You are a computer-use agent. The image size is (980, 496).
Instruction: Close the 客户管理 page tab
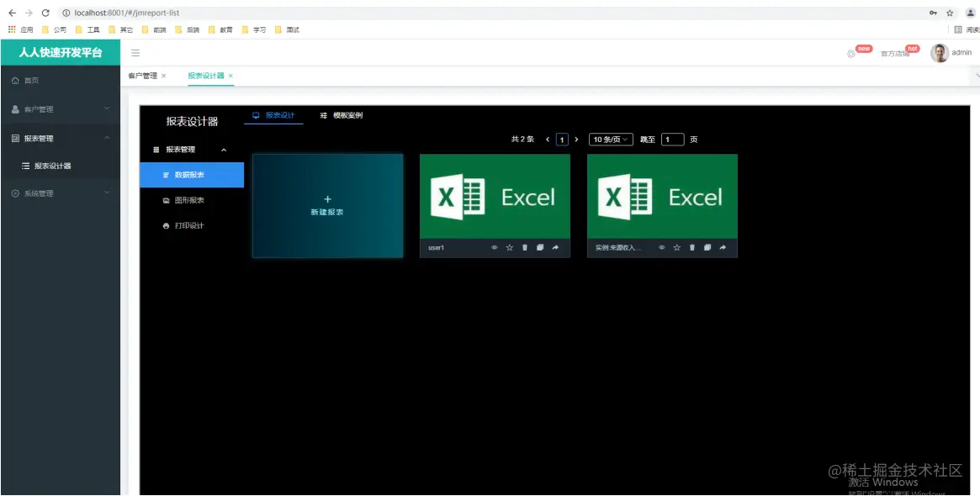[164, 76]
